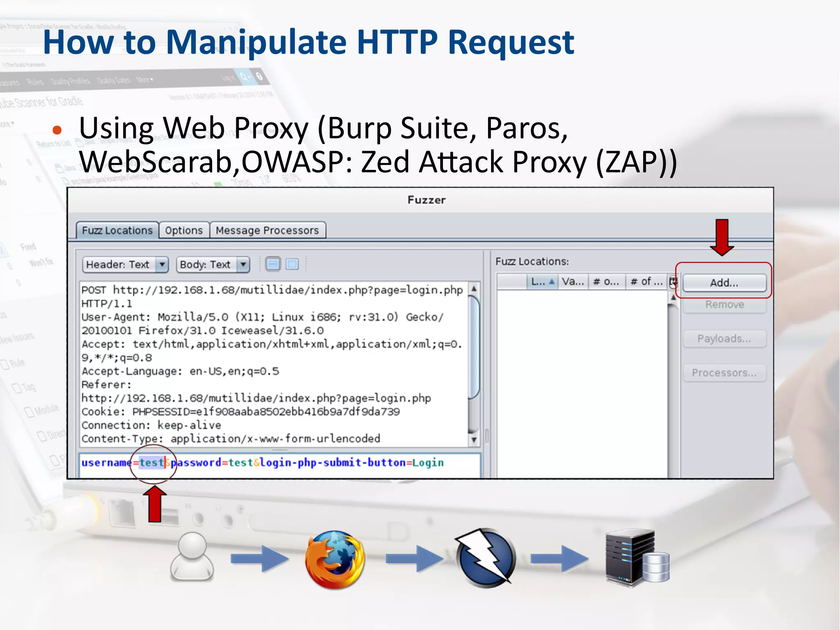Select the combined single view icon
The height and width of the screenshot is (630, 840).
coord(292,264)
